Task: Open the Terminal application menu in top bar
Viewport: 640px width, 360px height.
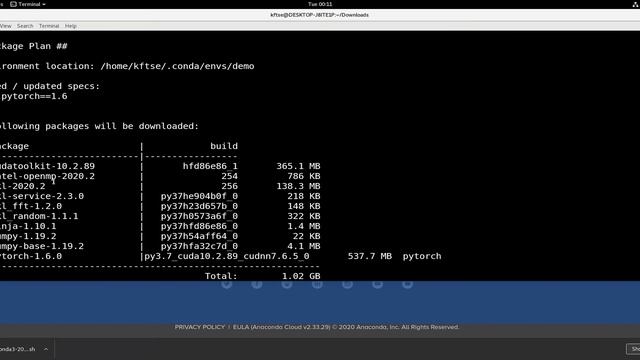Action: (28, 4)
